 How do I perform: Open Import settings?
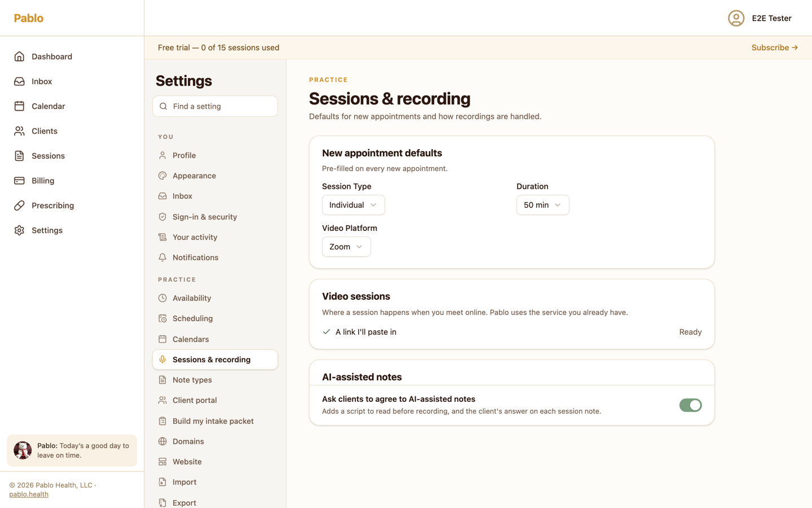pos(215,482)
